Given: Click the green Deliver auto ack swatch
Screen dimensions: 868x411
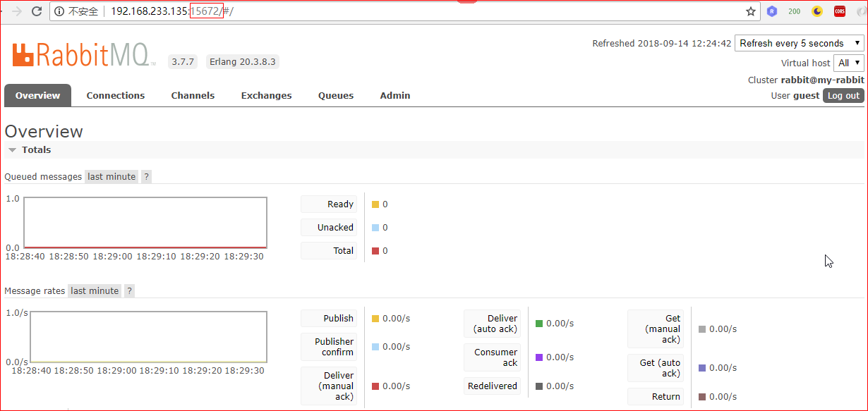Looking at the screenshot, I should 539,324.
